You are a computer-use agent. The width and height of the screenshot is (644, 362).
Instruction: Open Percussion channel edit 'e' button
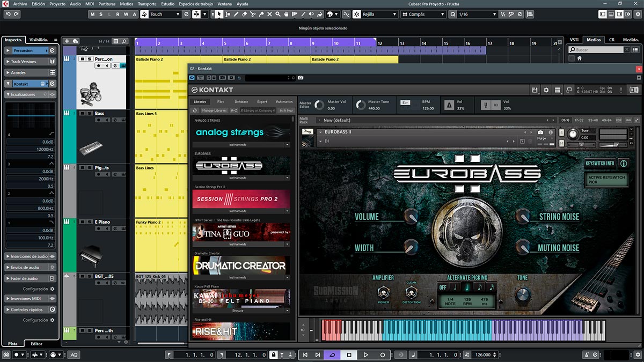point(52,50)
